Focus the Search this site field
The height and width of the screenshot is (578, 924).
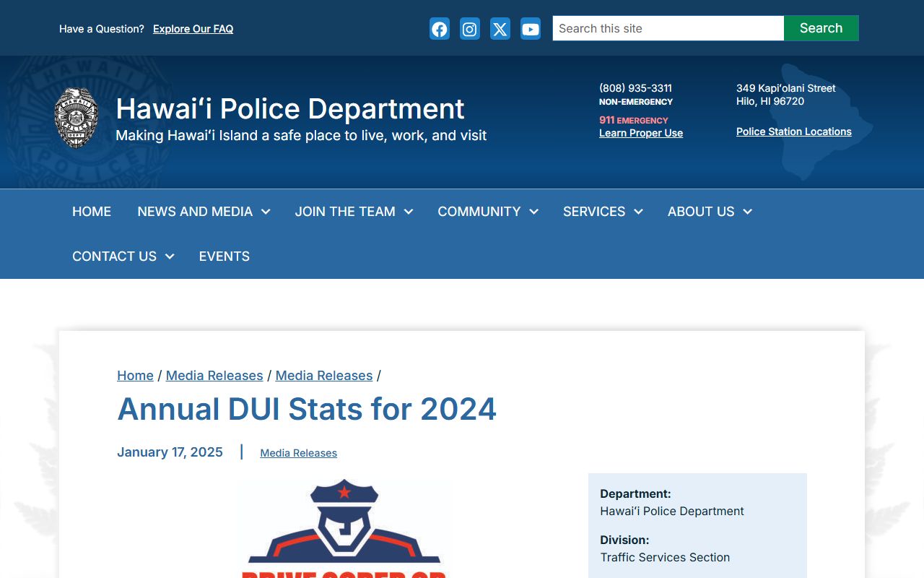click(668, 28)
